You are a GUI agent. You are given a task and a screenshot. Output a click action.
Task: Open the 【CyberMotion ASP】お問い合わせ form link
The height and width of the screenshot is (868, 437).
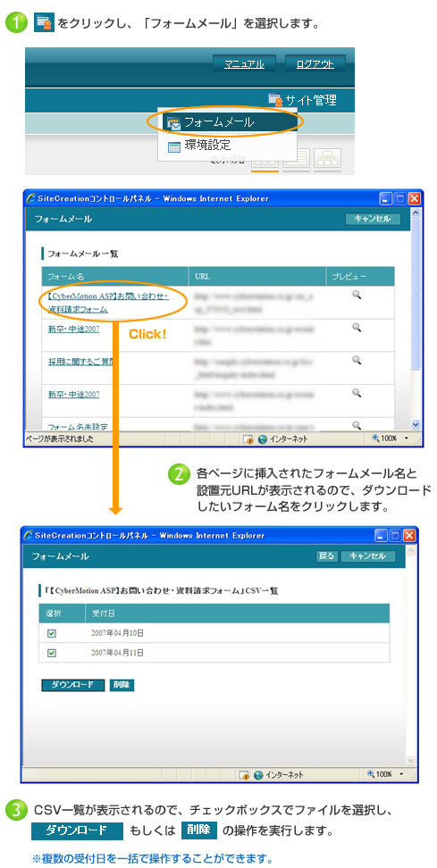click(x=108, y=303)
